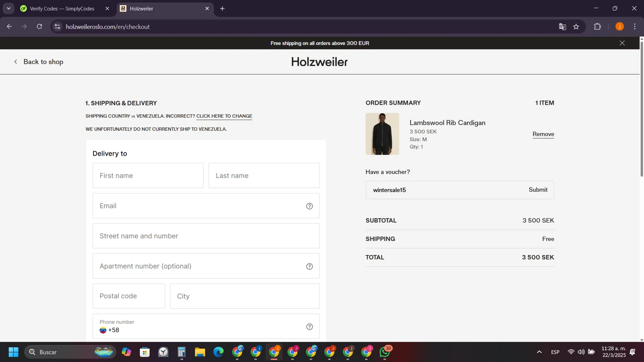Switch to the Verify Codes — SimplyCodes tab
The image size is (644, 362).
(62, 9)
